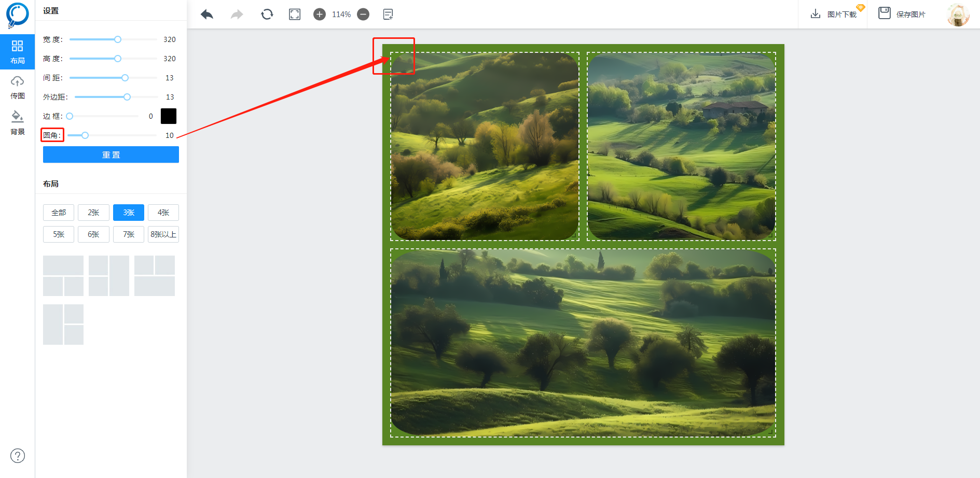The width and height of the screenshot is (980, 478).
Task: Open the user avatar menu
Action: [x=958, y=15]
